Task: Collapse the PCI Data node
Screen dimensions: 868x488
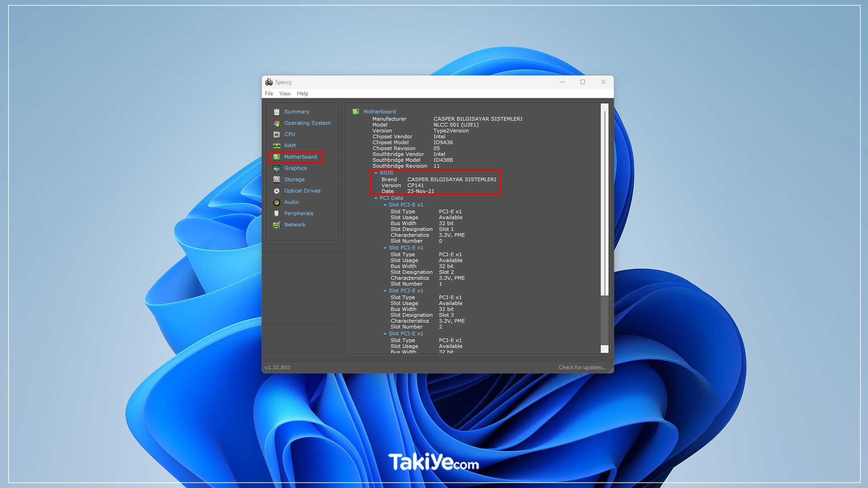Action: [376, 198]
